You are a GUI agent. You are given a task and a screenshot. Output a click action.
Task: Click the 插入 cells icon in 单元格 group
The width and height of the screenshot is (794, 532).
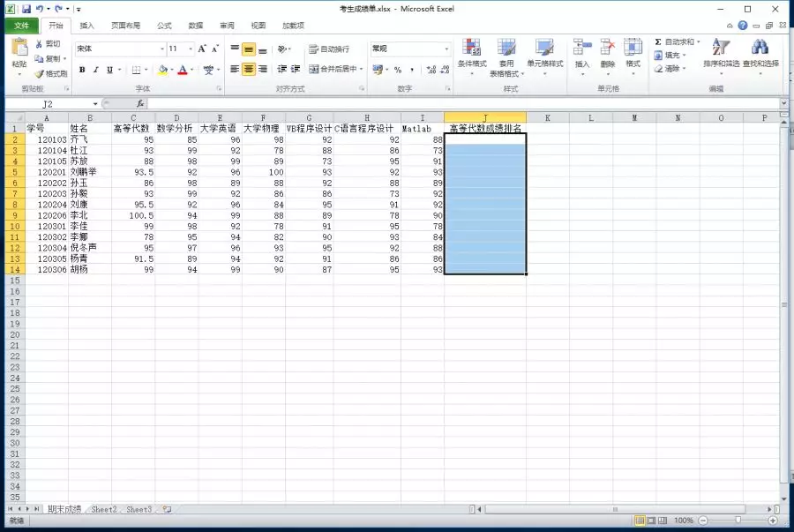coord(582,48)
